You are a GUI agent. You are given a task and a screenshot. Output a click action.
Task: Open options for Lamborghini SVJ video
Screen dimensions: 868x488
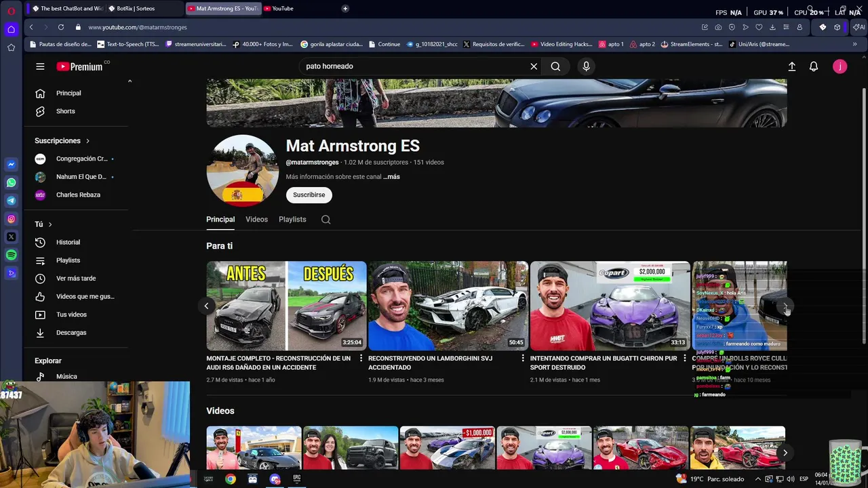[x=523, y=359]
